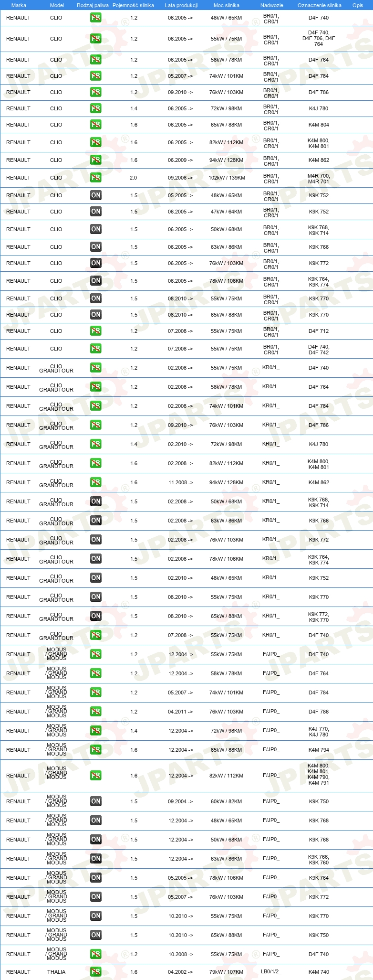The height and width of the screenshot is (980, 373).
Task: Click the Model column header
Action: coord(57,5)
